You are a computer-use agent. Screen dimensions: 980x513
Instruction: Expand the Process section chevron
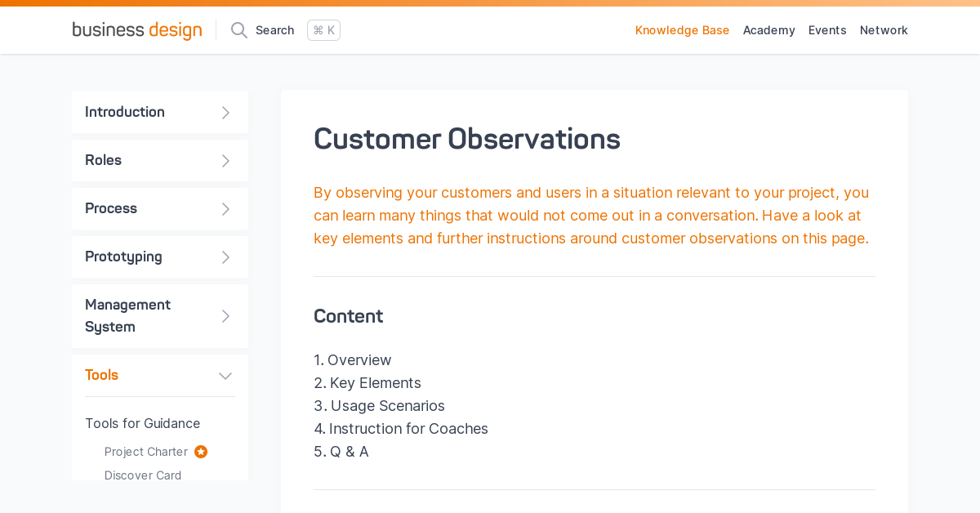(226, 209)
